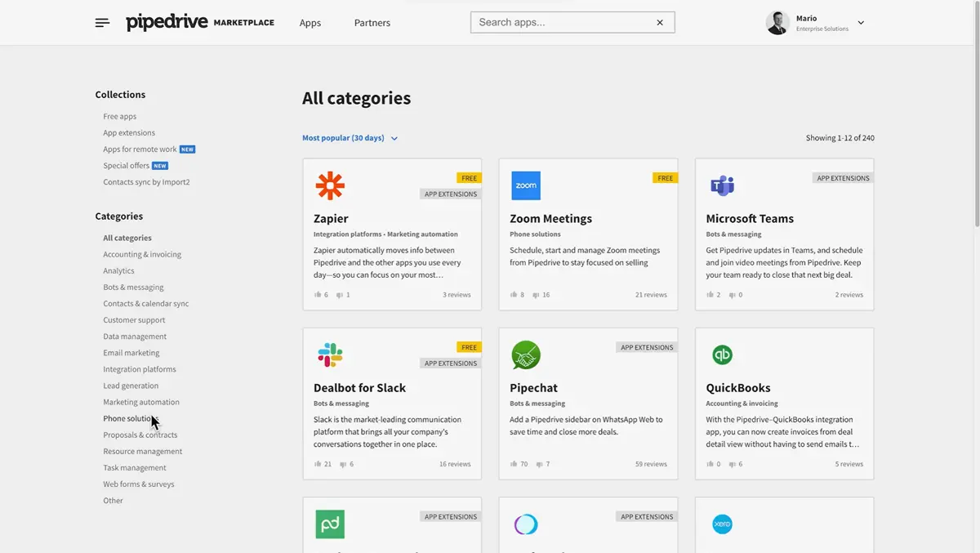Open the QuickBooks app title
Screen dimensions: 980x553
tap(738, 388)
